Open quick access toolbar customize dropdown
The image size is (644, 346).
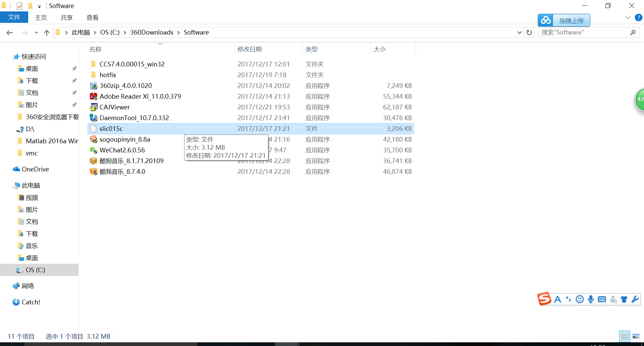[39, 6]
